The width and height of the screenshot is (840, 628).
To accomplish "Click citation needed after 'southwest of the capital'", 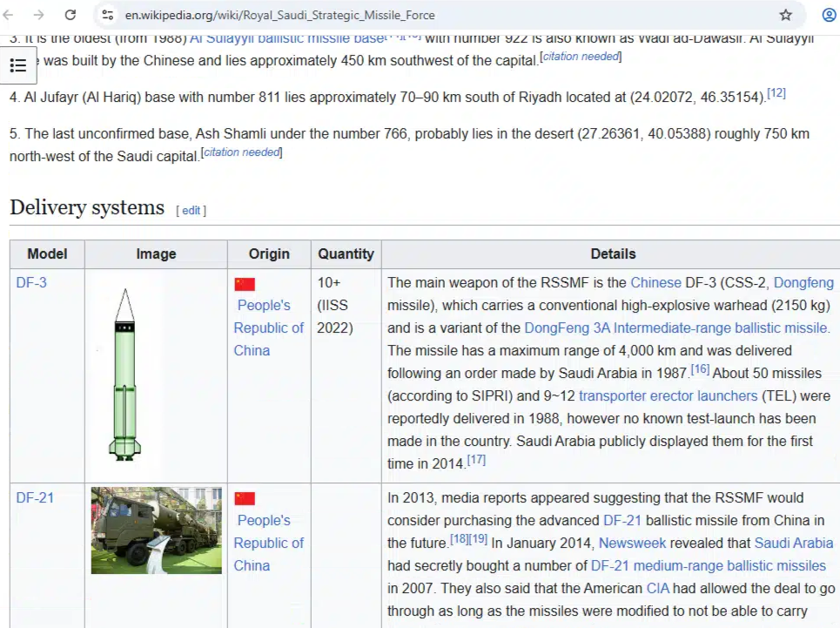I will (x=581, y=57).
